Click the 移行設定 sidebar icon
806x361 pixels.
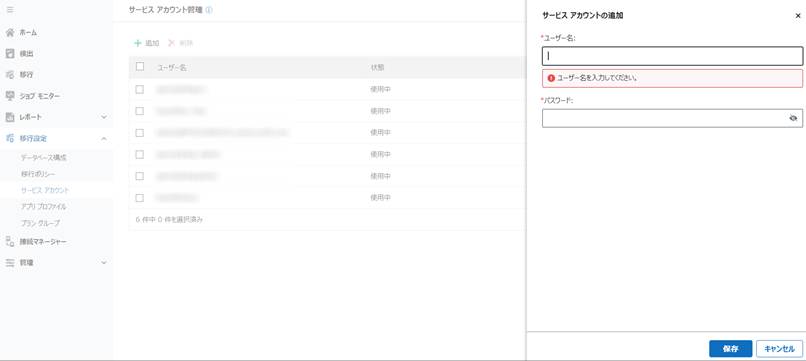pyautogui.click(x=10, y=138)
